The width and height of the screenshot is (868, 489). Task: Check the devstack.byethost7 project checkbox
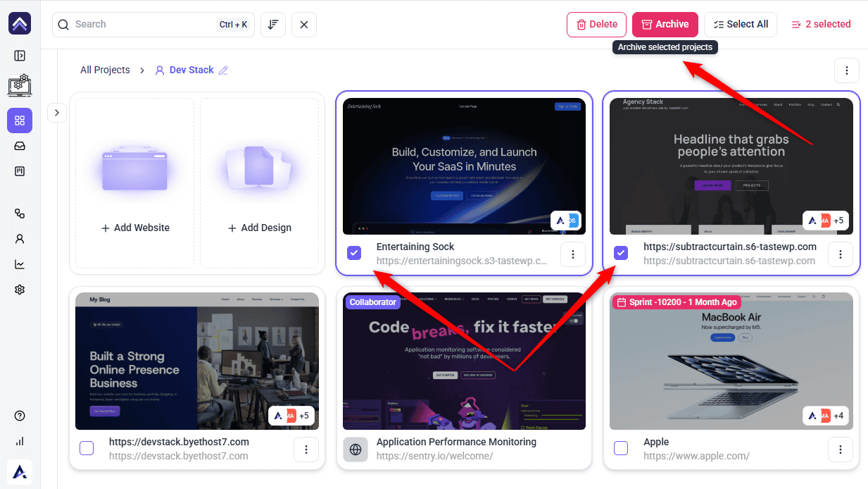coord(87,448)
